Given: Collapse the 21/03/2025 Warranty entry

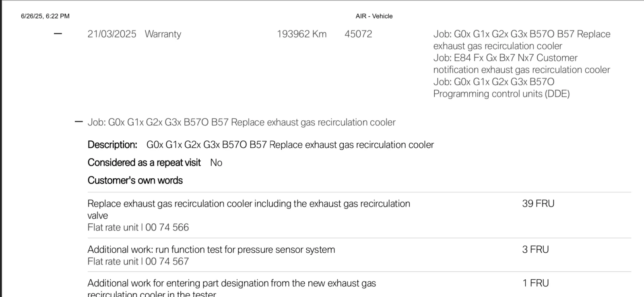Looking at the screenshot, I should [x=58, y=34].
